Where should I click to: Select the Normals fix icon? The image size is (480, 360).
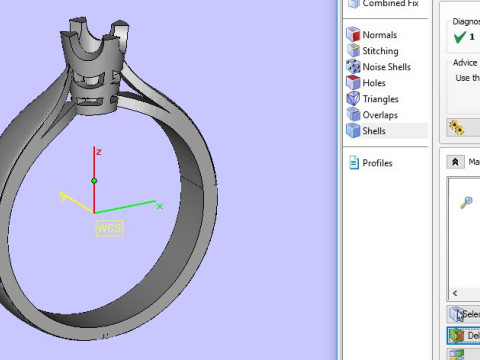(x=353, y=34)
